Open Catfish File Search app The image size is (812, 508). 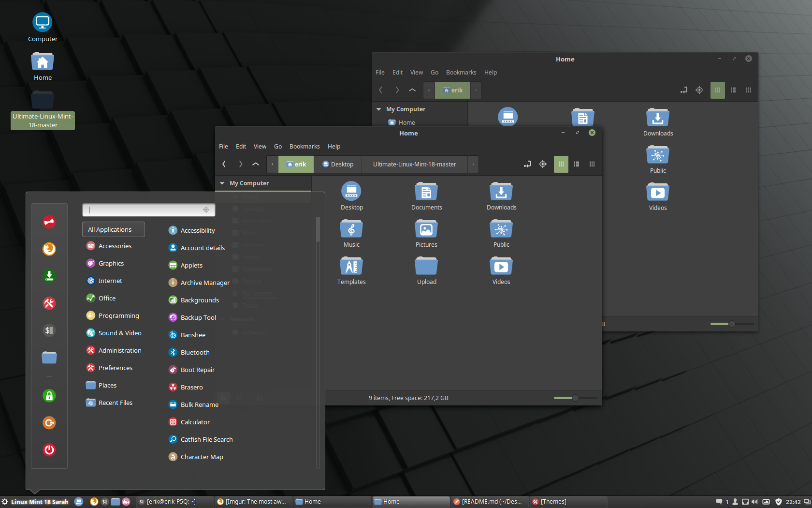206,439
